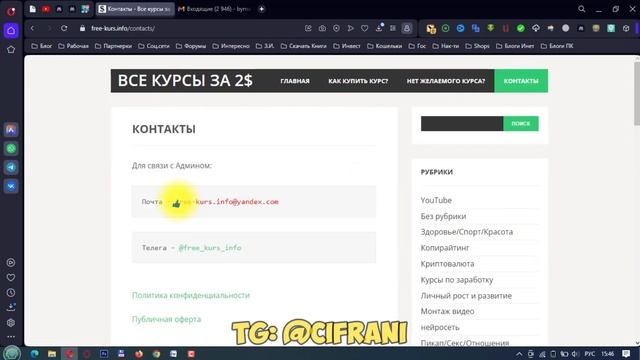Open Политика конфиденциальности link
The width and height of the screenshot is (640, 360).
(x=191, y=295)
